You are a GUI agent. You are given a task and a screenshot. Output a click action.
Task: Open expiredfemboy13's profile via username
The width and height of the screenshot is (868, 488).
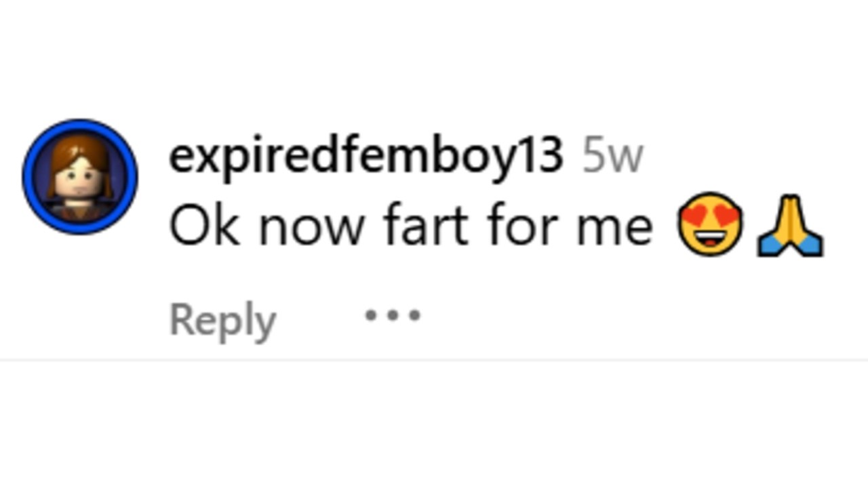tap(366, 157)
